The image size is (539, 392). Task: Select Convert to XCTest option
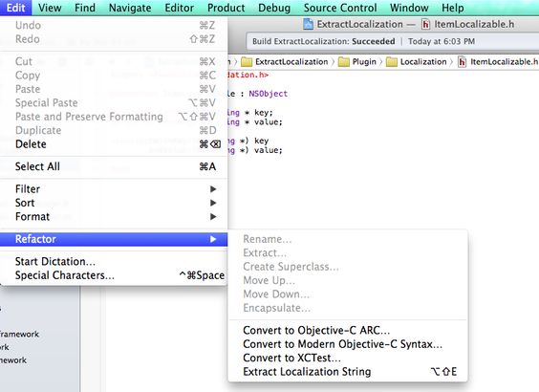(x=348, y=358)
